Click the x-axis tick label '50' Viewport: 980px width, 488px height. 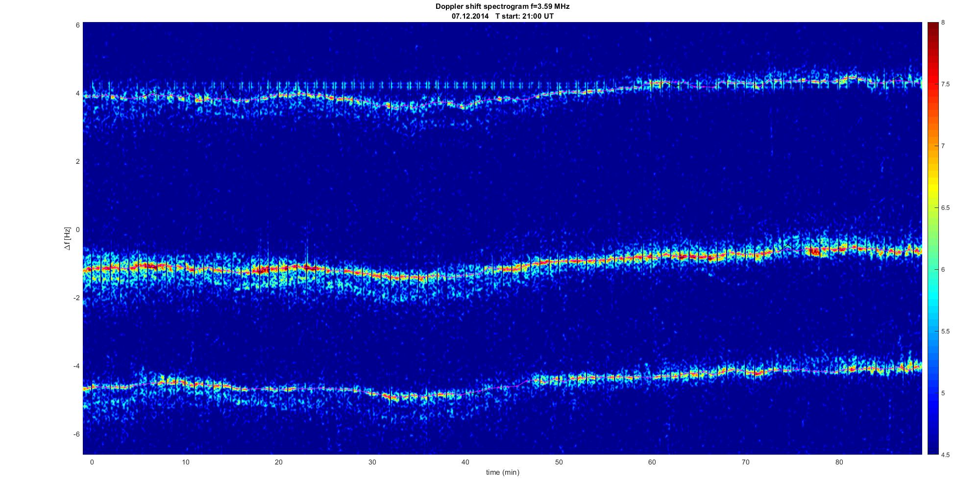point(559,462)
